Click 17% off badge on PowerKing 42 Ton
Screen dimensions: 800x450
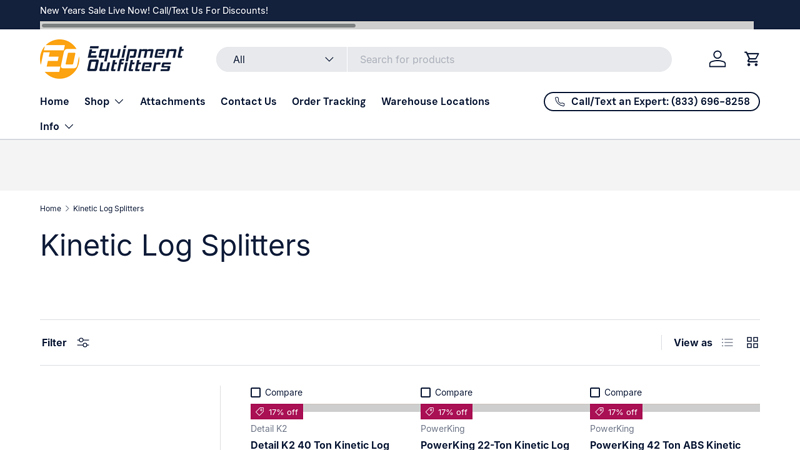click(x=616, y=412)
